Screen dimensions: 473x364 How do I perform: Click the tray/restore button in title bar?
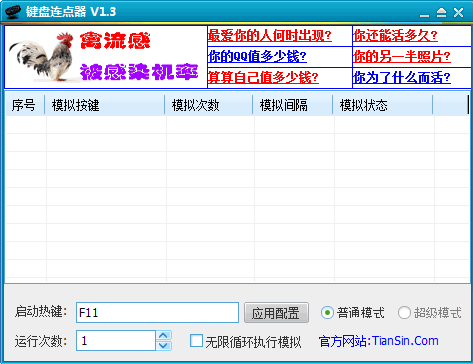tap(441, 13)
